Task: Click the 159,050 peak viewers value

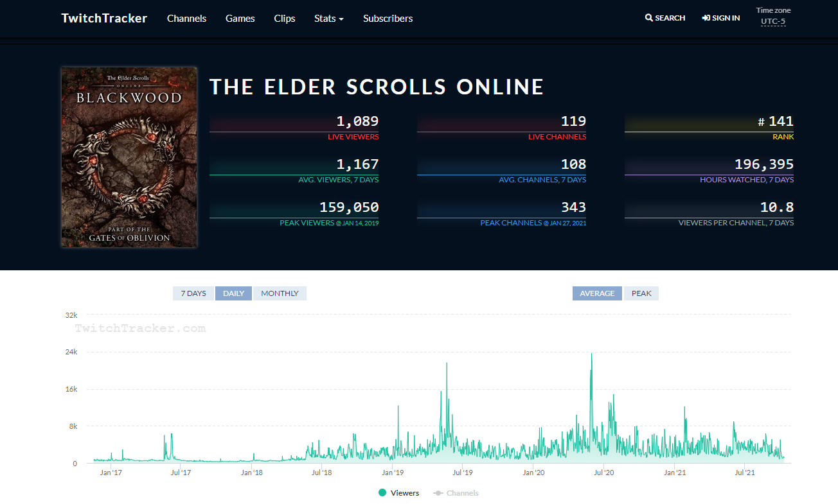Action: (x=349, y=207)
